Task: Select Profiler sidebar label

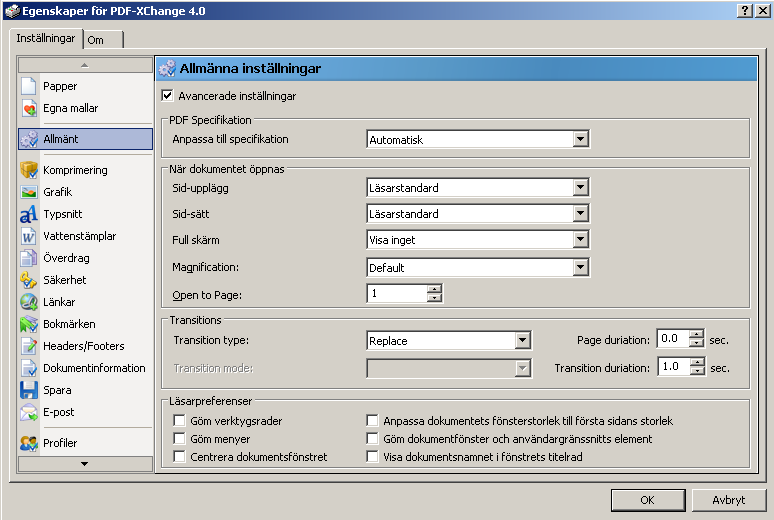Action: tap(60, 443)
